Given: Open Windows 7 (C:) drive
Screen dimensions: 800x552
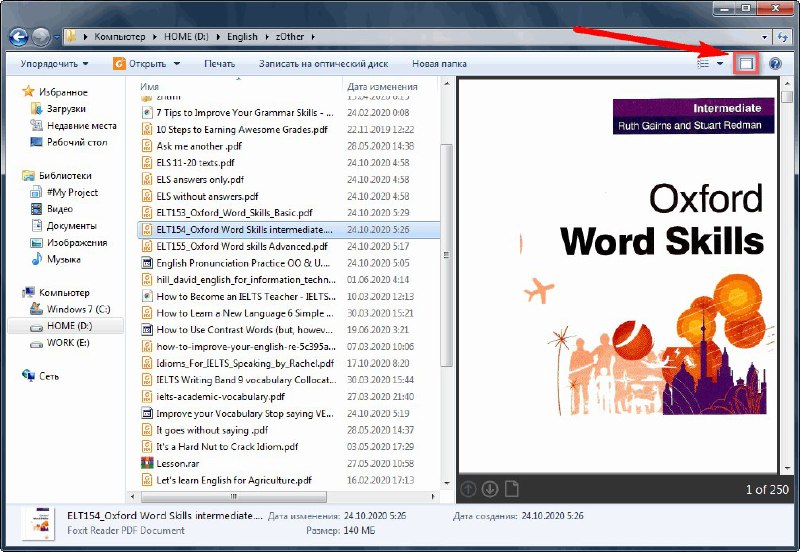Looking at the screenshot, I should 70,309.
